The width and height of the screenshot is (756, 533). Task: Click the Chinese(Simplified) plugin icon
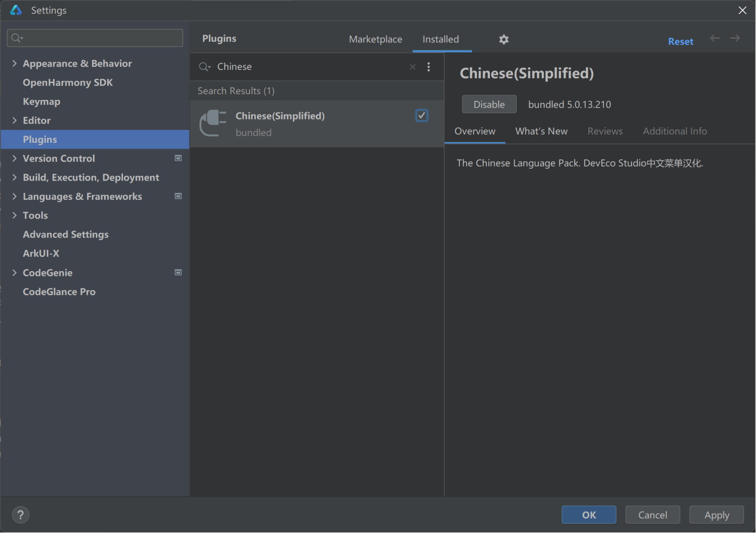point(213,124)
